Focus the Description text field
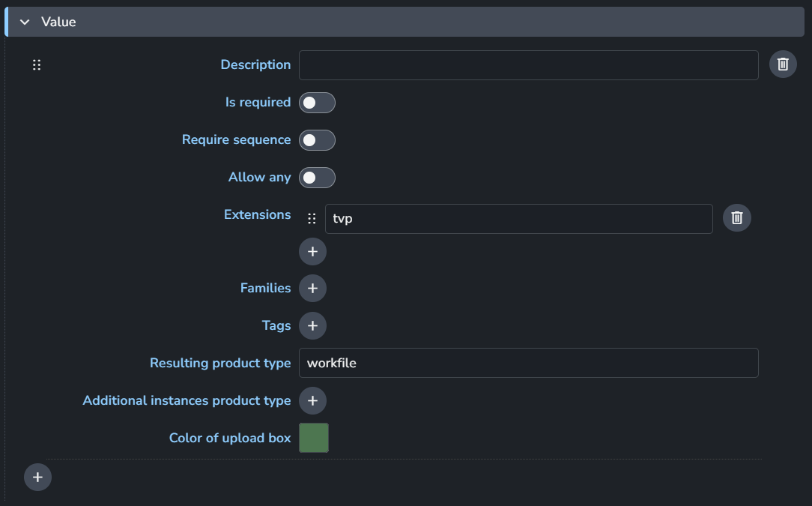The width and height of the screenshot is (812, 506). [x=528, y=65]
